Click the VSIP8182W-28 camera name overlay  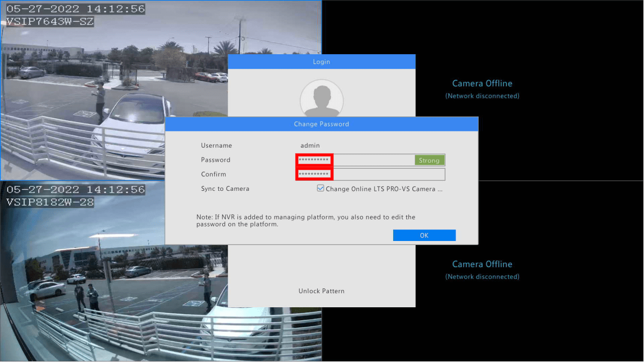click(x=50, y=202)
